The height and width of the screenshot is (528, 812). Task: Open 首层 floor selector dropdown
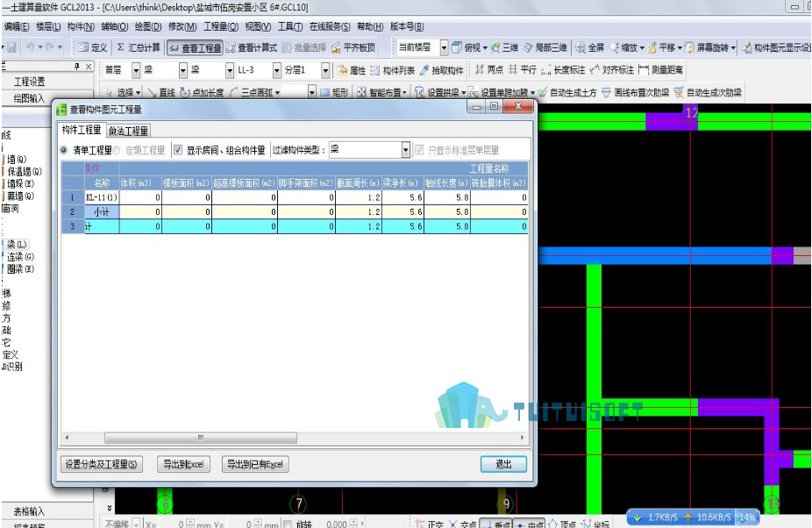(136, 70)
